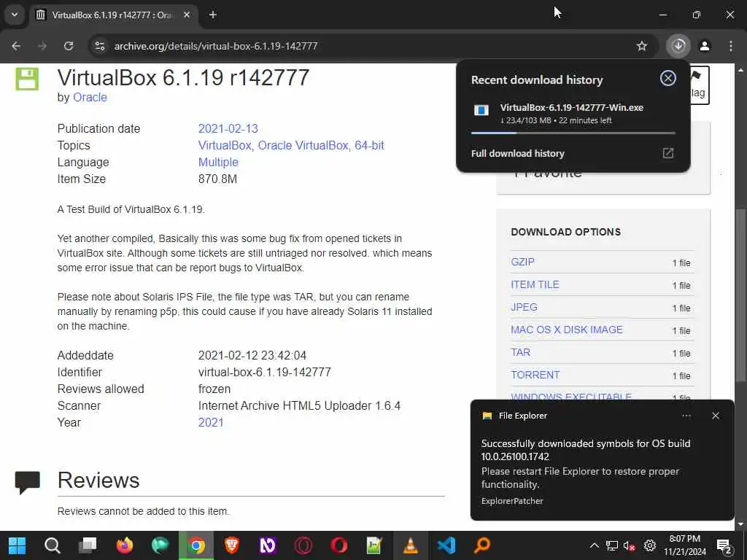Launch Firefox from the taskbar
747x560 pixels.
[124, 545]
